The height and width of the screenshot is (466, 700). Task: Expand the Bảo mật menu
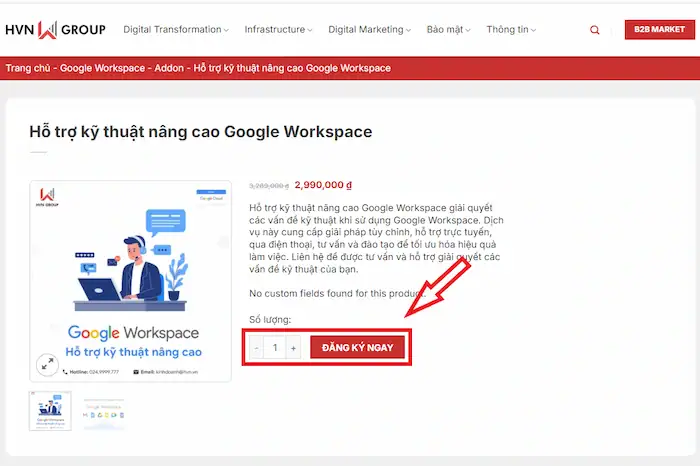(x=447, y=30)
